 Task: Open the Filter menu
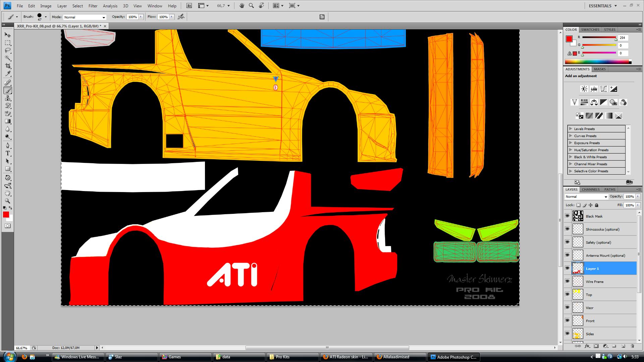pos(93,6)
